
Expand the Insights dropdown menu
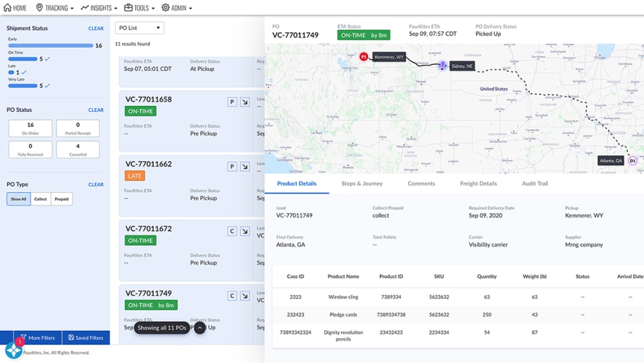pos(99,8)
